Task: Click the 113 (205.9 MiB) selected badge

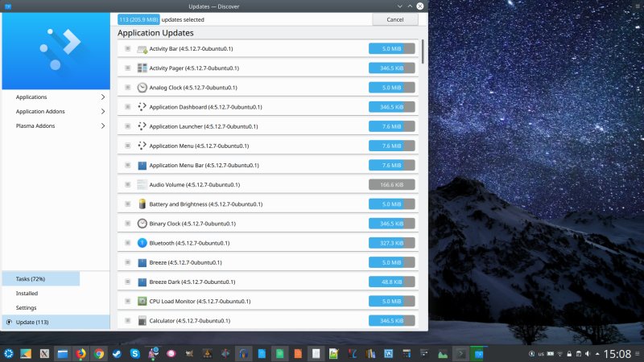Action: click(138, 19)
